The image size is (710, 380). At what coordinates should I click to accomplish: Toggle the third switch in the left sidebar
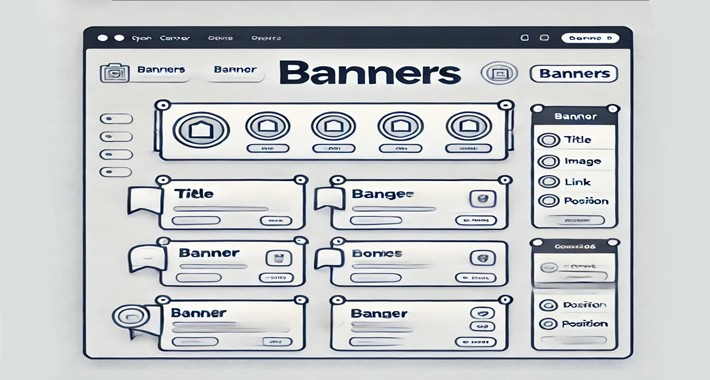116,154
